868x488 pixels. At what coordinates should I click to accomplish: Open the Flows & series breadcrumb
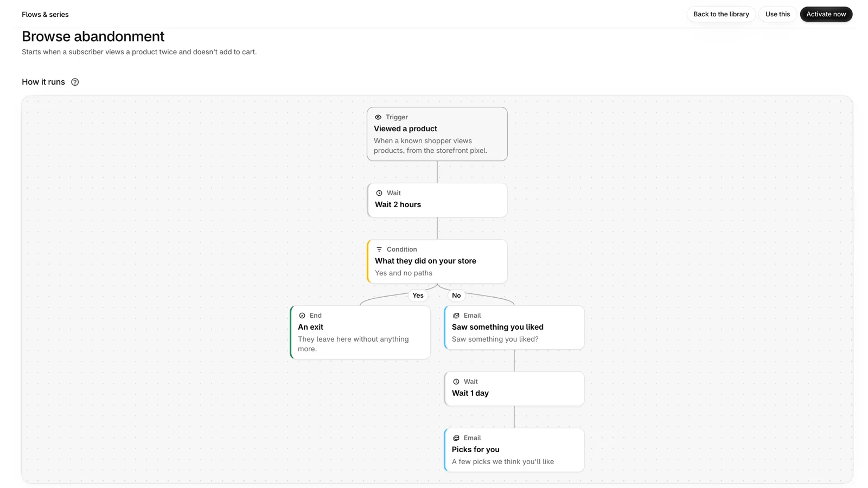coord(45,15)
